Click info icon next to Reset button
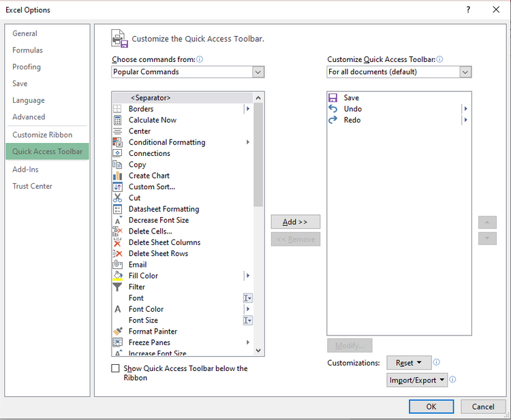The image size is (511, 420). 436,362
